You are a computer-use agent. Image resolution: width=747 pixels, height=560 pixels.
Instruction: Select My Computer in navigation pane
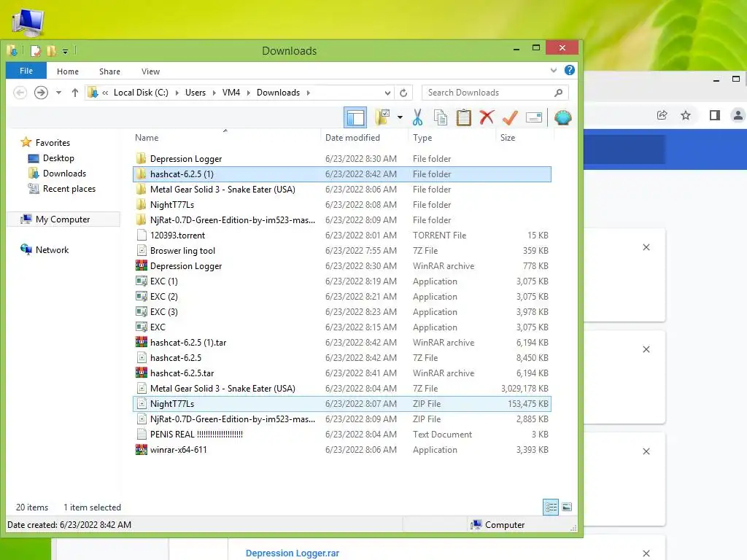[x=63, y=219]
